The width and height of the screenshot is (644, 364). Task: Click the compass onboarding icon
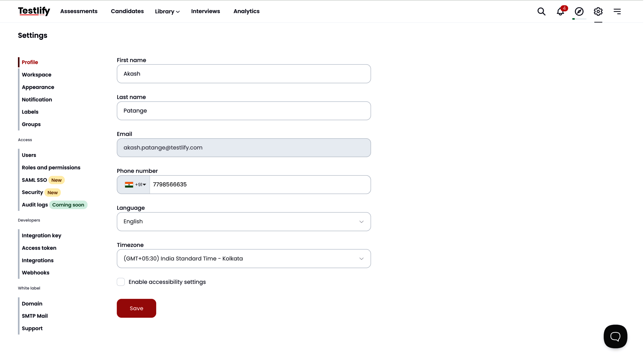click(579, 12)
